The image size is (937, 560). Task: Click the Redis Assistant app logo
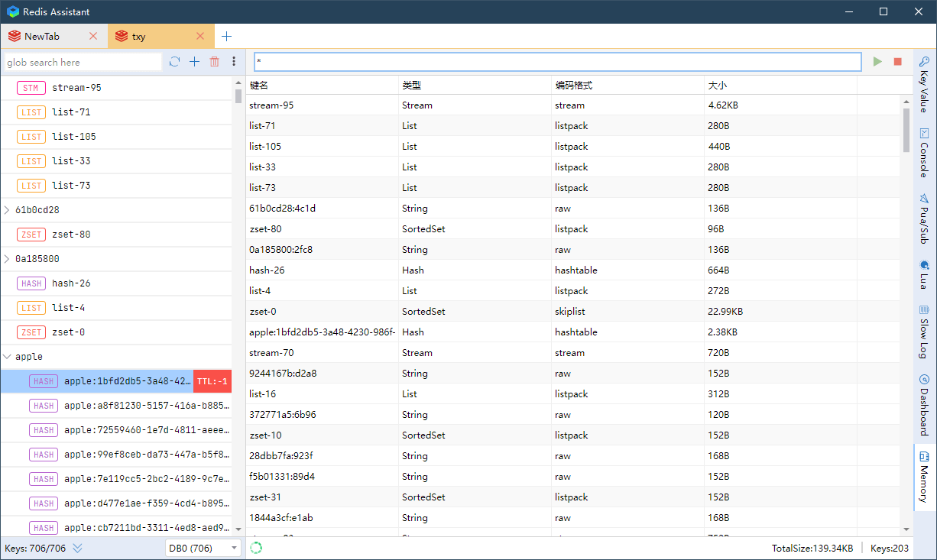(13, 11)
